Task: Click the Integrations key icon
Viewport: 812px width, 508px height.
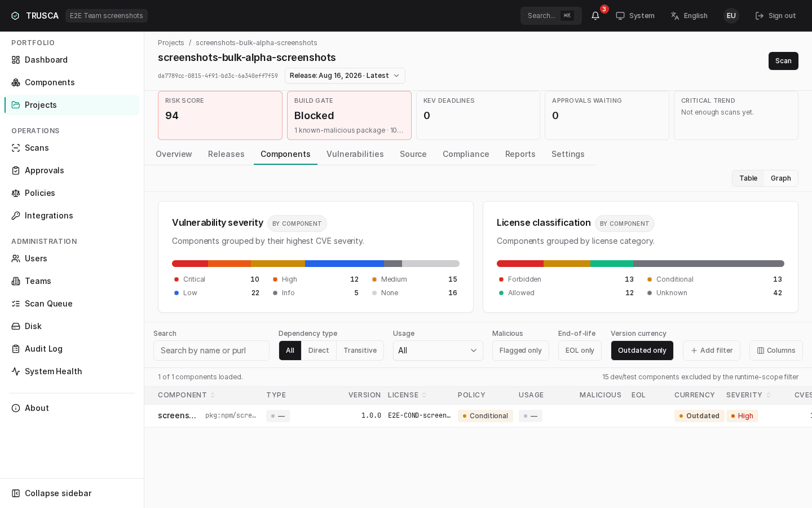Action: (x=16, y=216)
